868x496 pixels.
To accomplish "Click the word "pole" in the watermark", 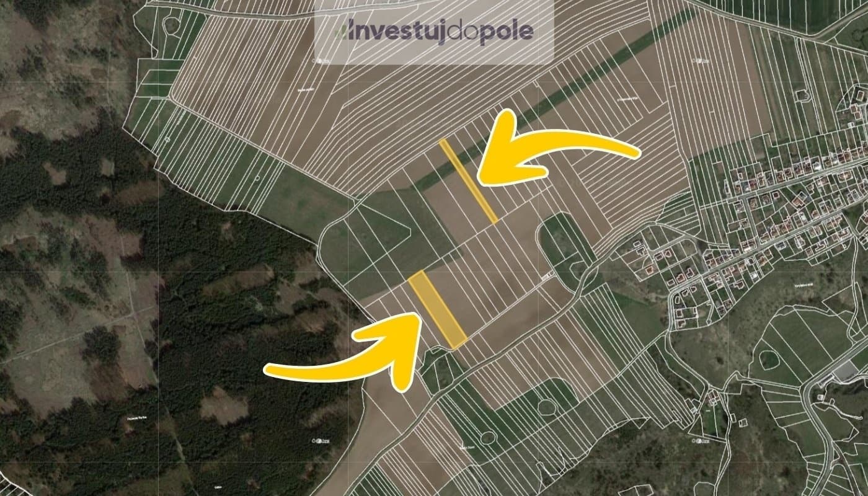I will [506, 32].
